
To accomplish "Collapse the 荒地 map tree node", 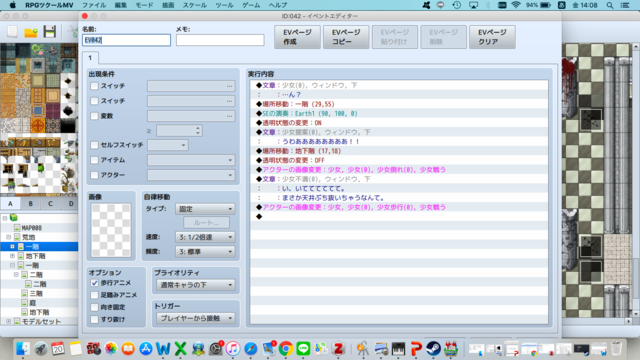I will 9,237.
